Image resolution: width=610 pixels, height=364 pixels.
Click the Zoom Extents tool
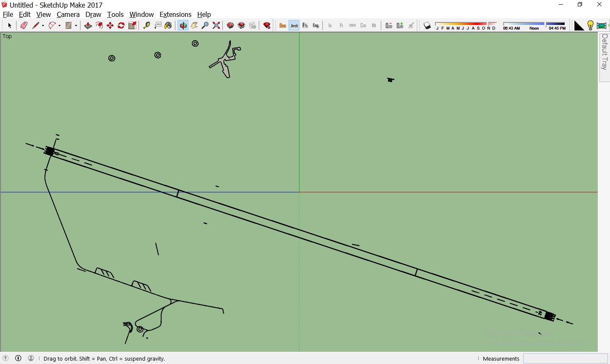tap(216, 26)
